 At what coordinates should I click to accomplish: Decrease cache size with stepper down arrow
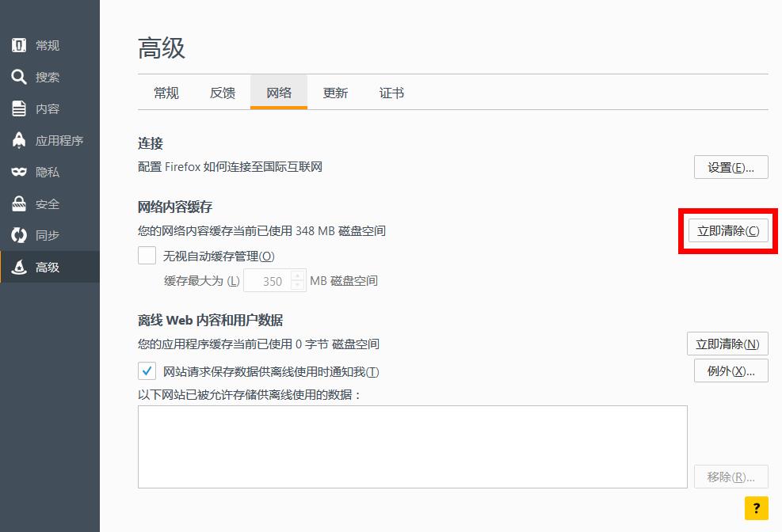[x=298, y=286]
